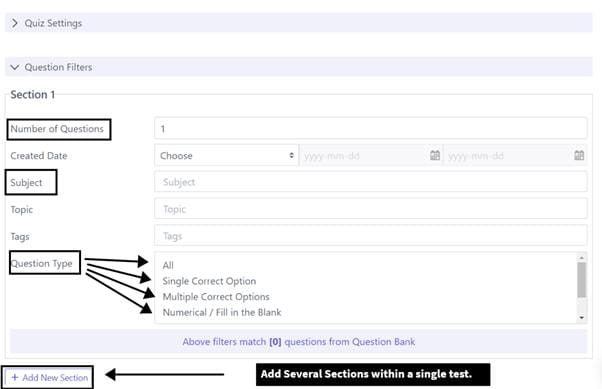Click into the Topic input field
The width and height of the screenshot is (602, 389).
pyautogui.click(x=370, y=209)
